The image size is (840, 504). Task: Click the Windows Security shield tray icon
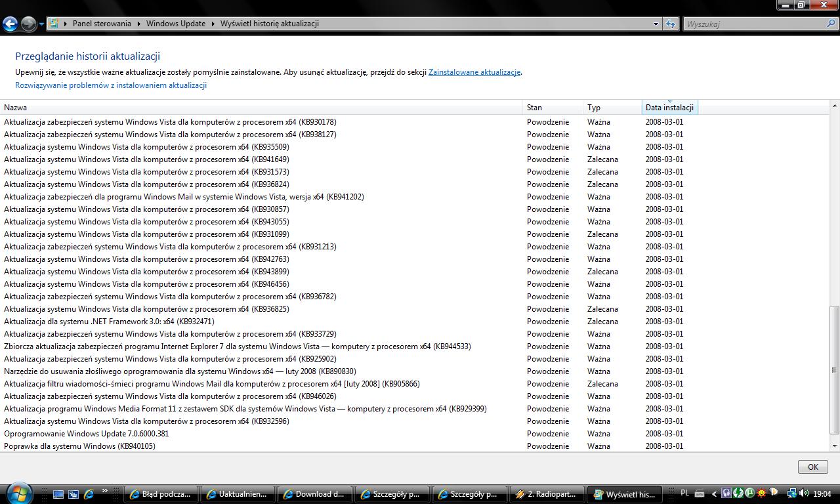pyautogui.click(x=774, y=493)
